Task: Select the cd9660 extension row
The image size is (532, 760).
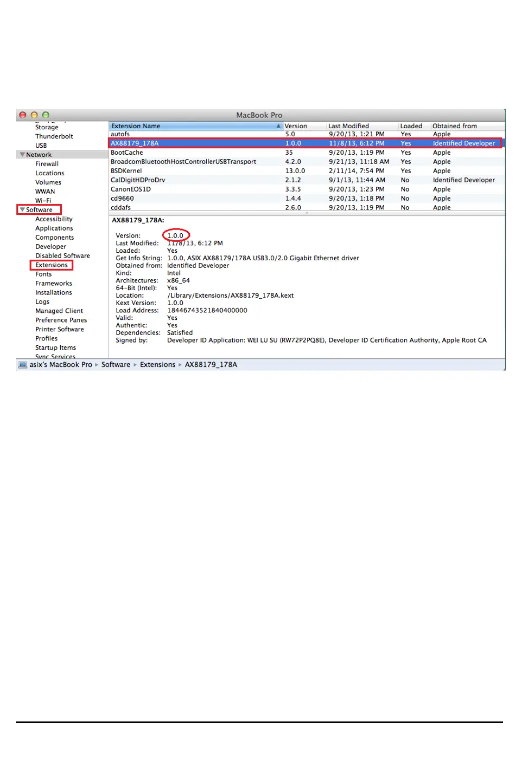Action: click(307, 198)
